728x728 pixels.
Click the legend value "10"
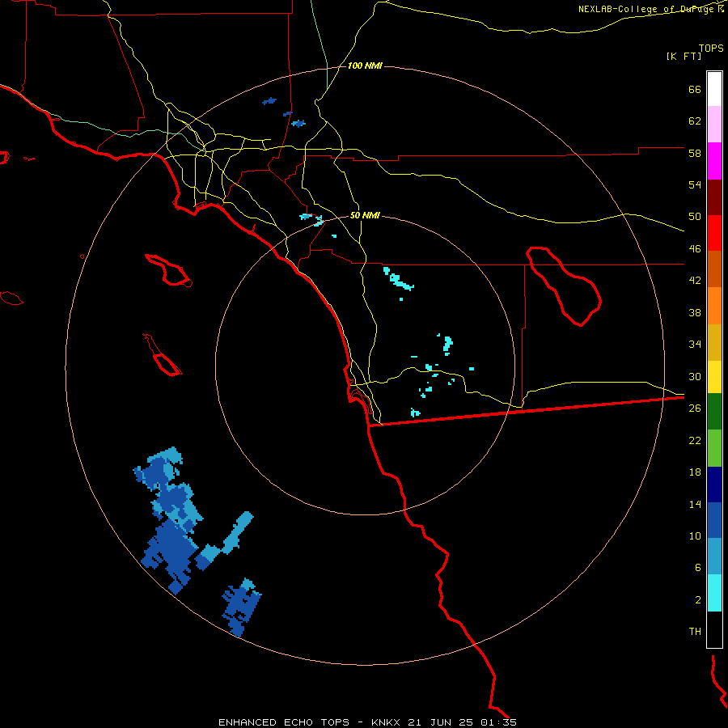695,535
